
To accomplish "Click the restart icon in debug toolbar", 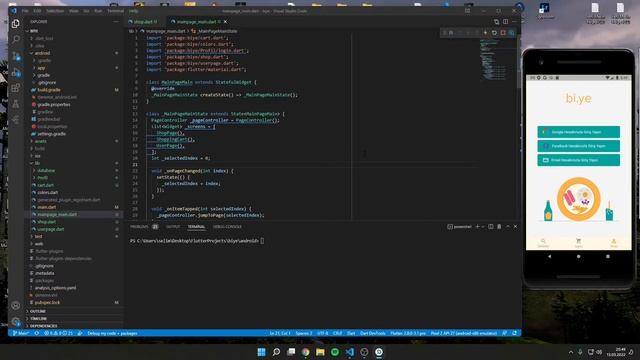I will click(494, 33).
